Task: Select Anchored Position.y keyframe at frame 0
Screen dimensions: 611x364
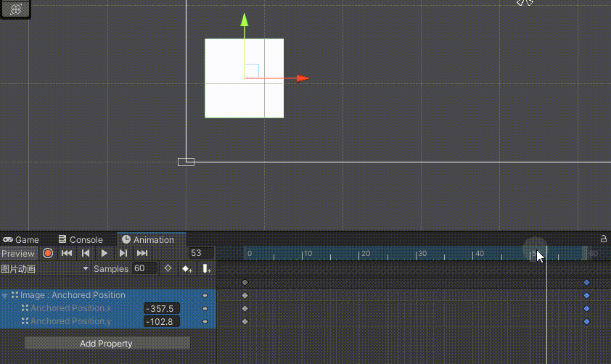Action: (245, 321)
